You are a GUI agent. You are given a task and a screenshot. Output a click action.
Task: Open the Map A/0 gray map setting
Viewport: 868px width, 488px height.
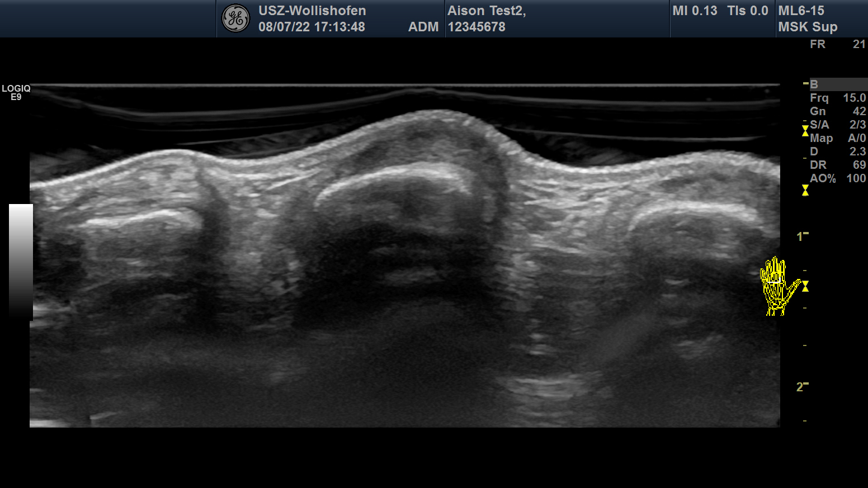tap(837, 138)
